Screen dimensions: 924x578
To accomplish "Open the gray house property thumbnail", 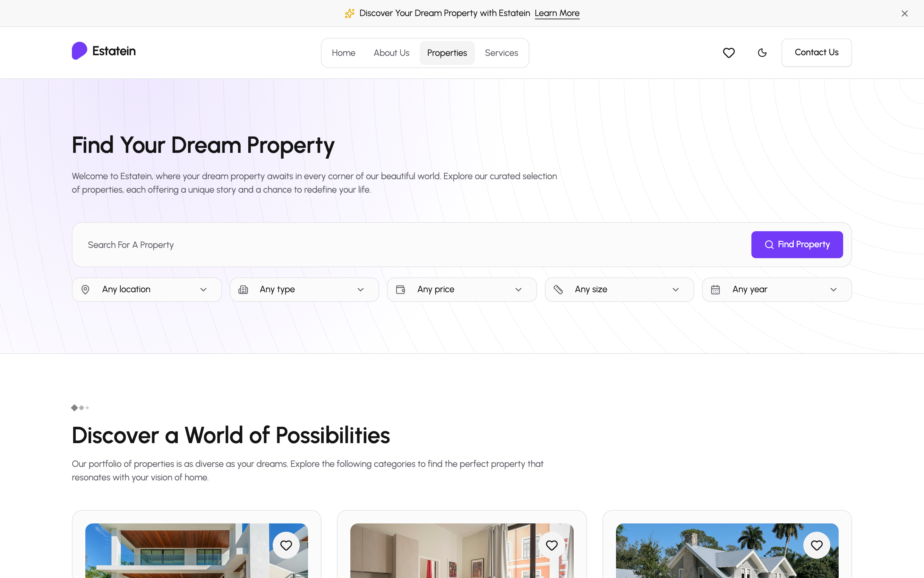I will pos(727,550).
